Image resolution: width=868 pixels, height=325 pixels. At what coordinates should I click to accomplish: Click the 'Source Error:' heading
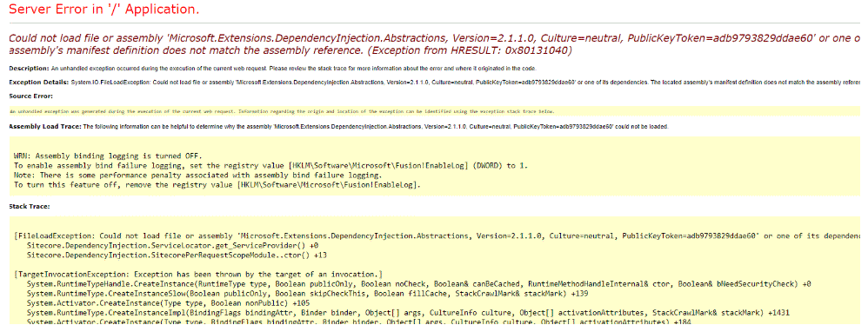tap(31, 96)
